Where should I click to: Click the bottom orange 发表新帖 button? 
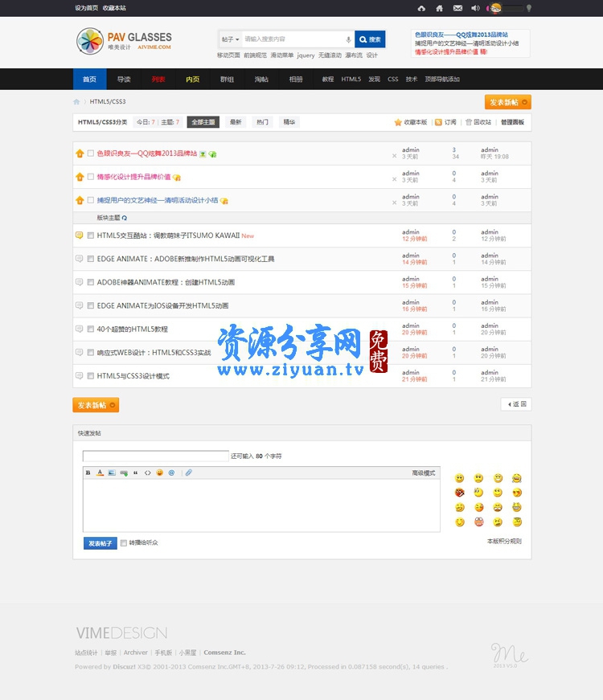coord(96,405)
